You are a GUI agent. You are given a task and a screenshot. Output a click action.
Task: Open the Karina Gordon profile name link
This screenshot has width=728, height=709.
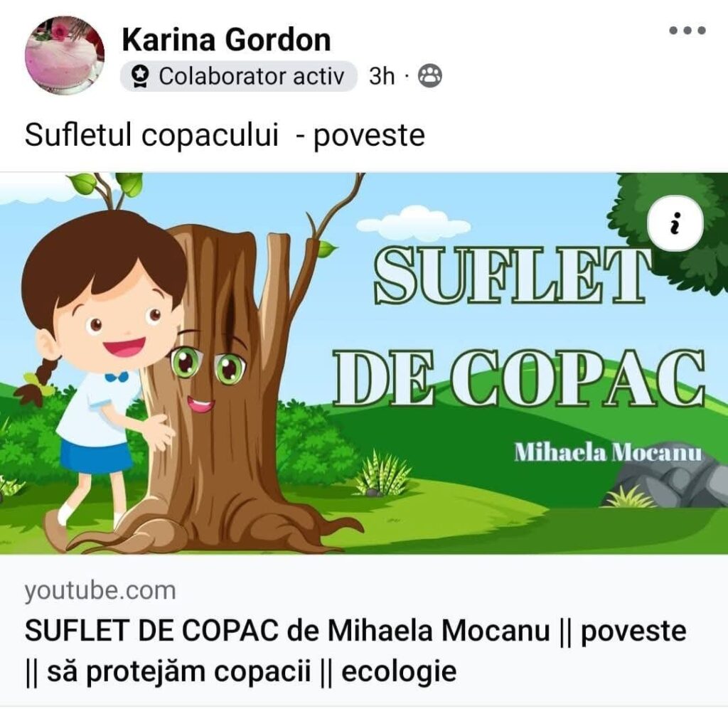[226, 40]
